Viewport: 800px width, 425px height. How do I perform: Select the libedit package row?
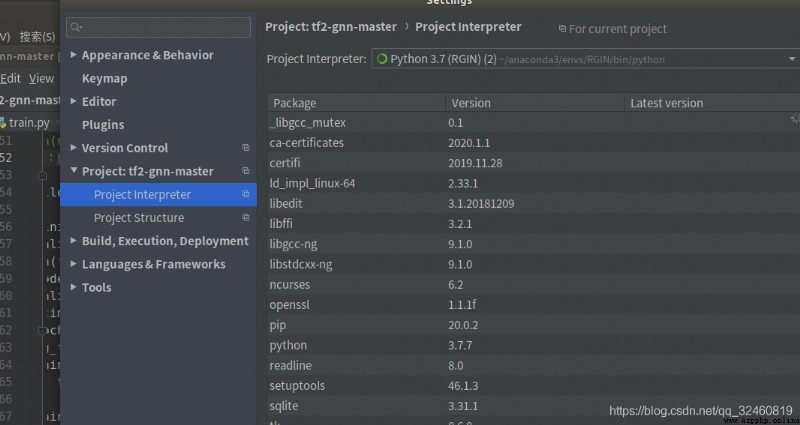pyautogui.click(x=533, y=204)
